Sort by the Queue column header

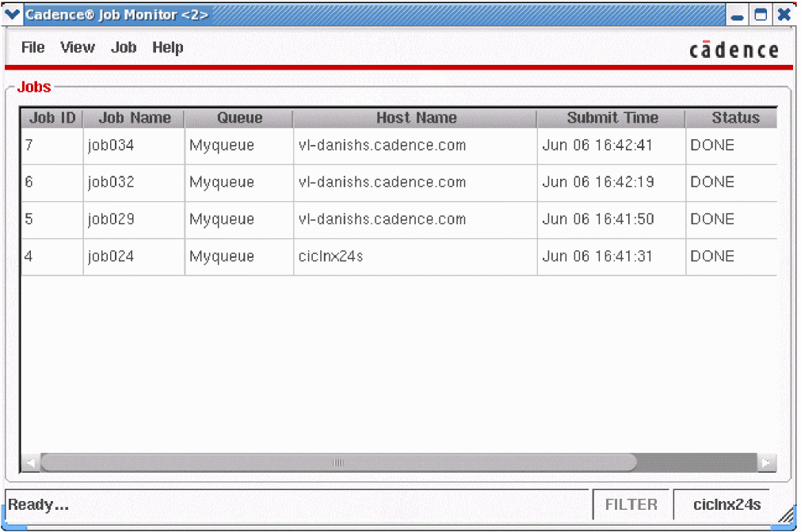coord(239,118)
